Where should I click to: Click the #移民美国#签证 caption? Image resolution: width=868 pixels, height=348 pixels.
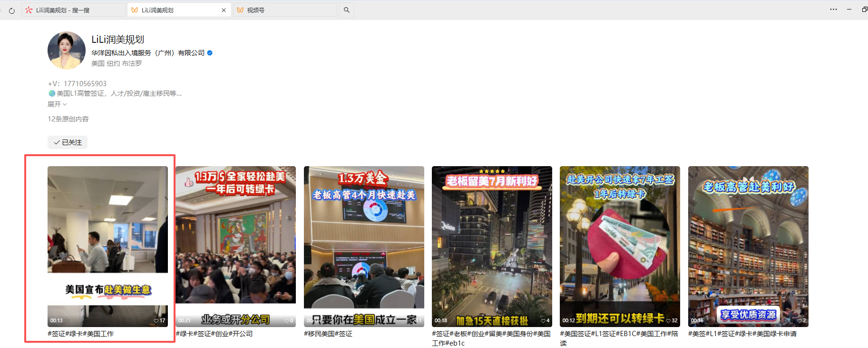pyautogui.click(x=328, y=334)
